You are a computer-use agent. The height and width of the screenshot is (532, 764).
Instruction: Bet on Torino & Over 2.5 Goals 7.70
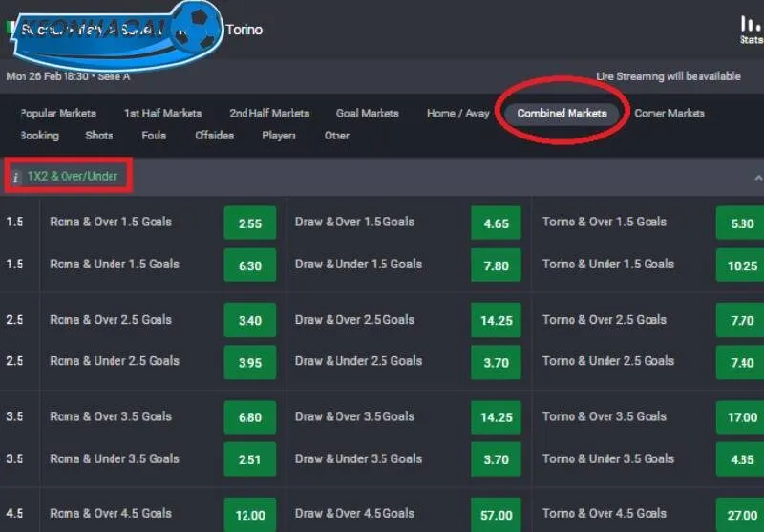coord(741,321)
